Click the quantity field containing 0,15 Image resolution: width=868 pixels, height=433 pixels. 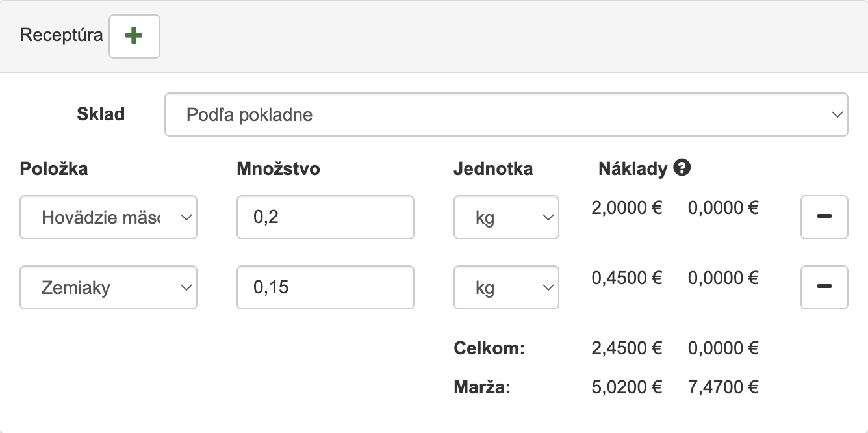(x=325, y=287)
